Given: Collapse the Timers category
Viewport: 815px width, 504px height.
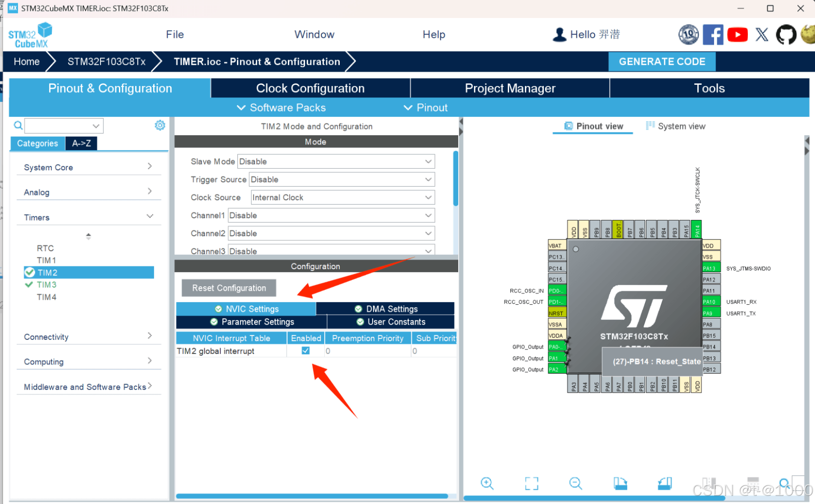Looking at the screenshot, I should pyautogui.click(x=89, y=217).
